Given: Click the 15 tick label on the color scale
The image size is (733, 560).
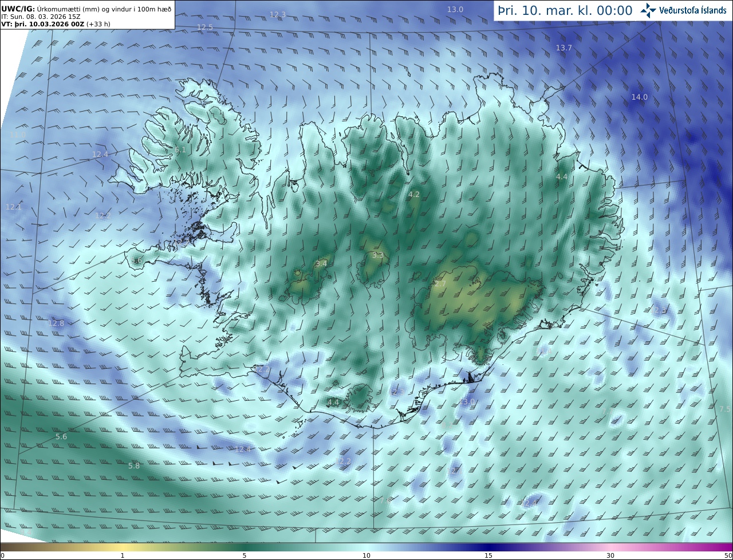Looking at the screenshot, I should tap(488, 555).
